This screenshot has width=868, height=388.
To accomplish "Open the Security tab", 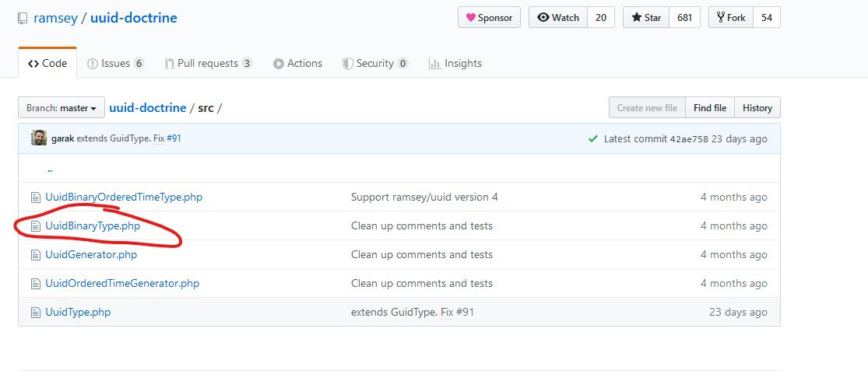I will coord(374,63).
